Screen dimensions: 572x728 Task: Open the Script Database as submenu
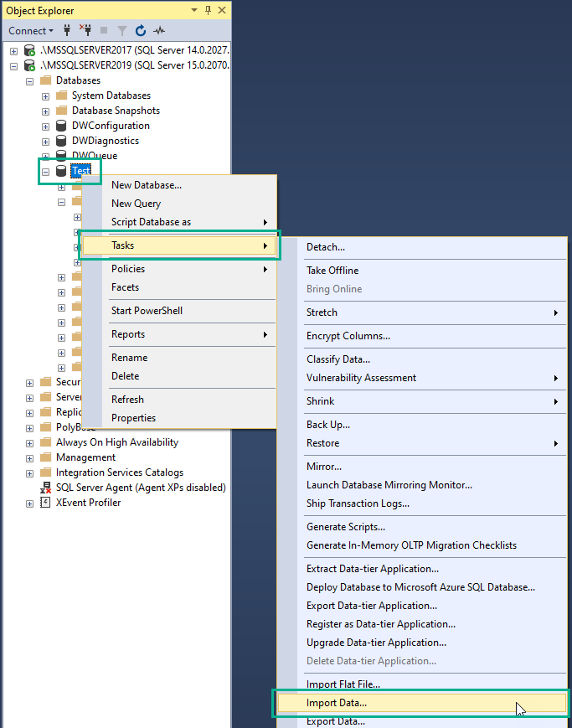178,222
